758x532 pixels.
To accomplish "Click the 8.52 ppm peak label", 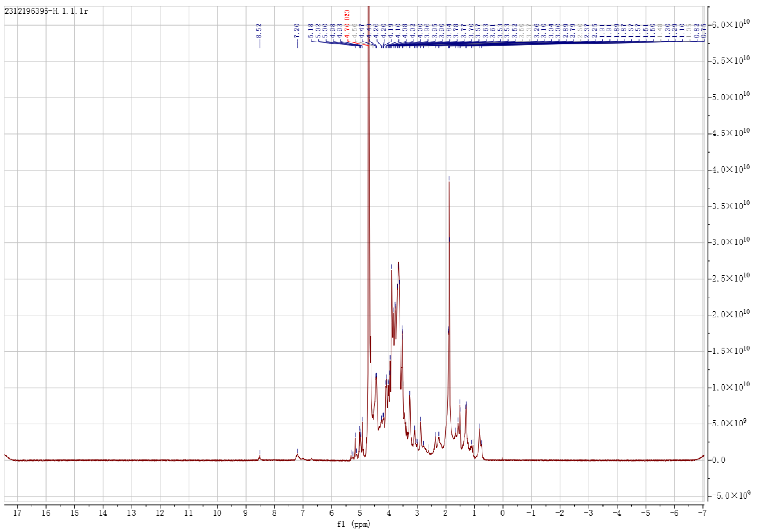I will coord(259,31).
